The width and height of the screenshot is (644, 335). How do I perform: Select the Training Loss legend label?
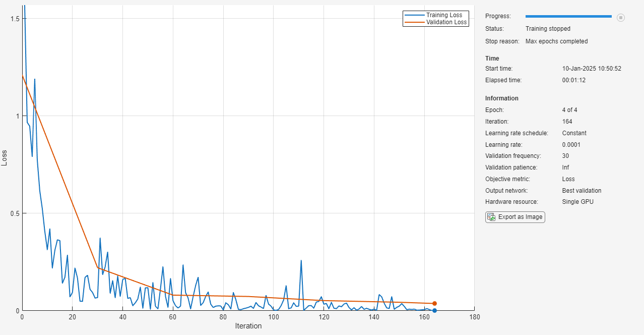(444, 15)
